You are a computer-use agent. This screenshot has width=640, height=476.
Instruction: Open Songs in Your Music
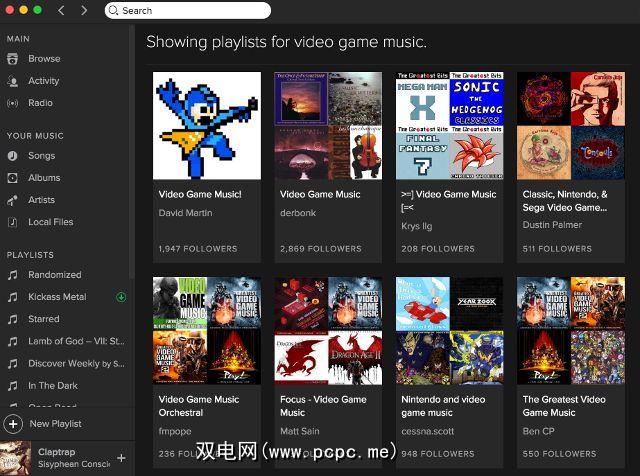click(42, 156)
